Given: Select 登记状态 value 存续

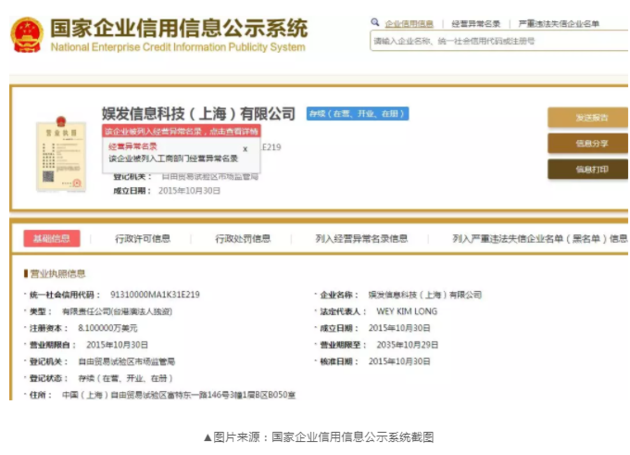Looking at the screenshot, I should [x=125, y=378].
